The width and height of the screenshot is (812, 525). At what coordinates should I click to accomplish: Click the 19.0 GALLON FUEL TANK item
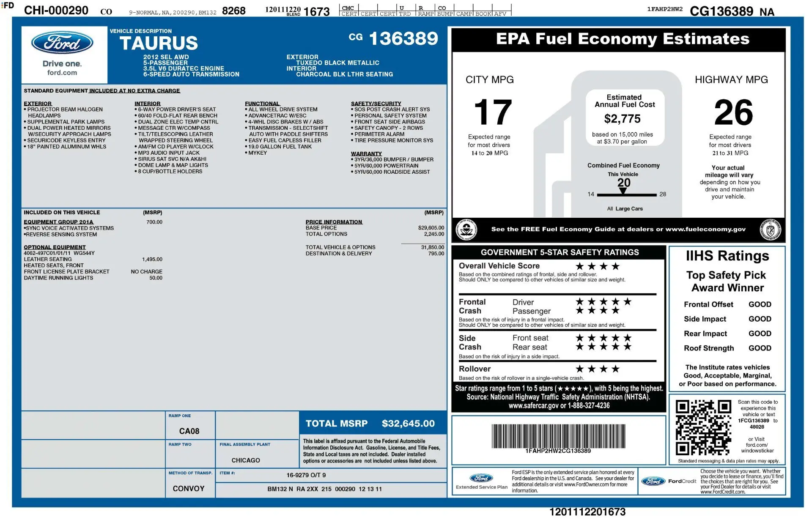pos(278,147)
